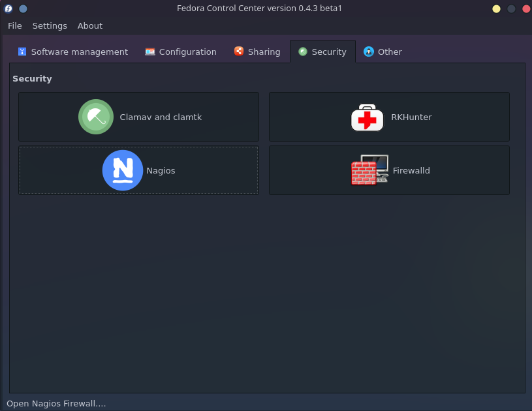Click the 'Open Nagios Firewall....' status text
The height and width of the screenshot is (411, 532).
[x=56, y=404]
